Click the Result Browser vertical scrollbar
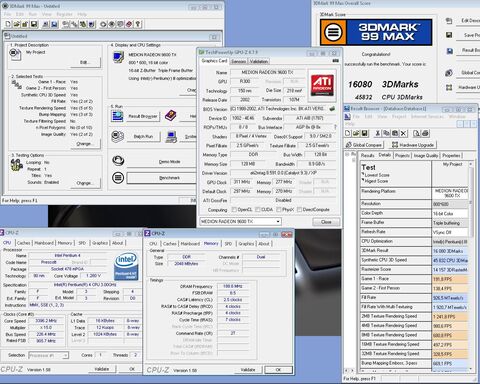Viewport: 480px width, 384px height. tap(471, 265)
